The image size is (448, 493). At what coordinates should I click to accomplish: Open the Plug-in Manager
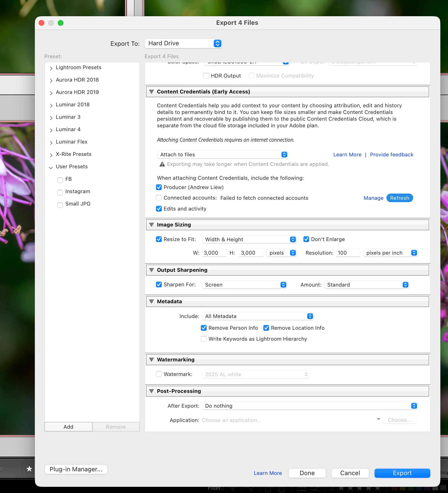click(76, 469)
